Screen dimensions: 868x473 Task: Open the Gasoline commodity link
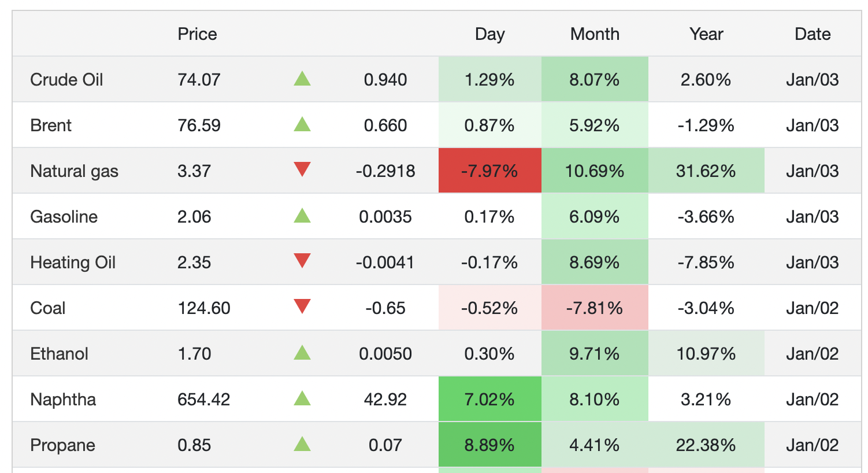click(x=64, y=217)
